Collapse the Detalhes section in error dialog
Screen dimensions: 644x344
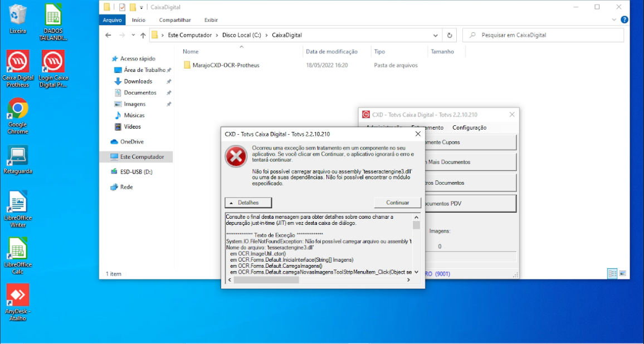[248, 203]
